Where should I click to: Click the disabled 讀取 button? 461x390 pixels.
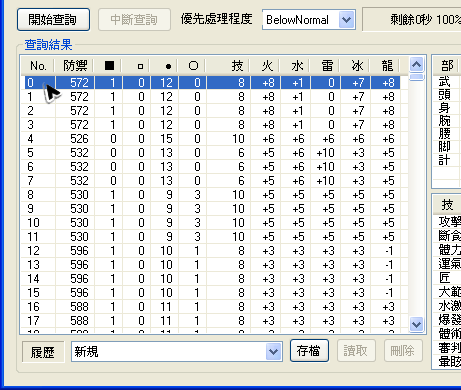[x=356, y=351]
